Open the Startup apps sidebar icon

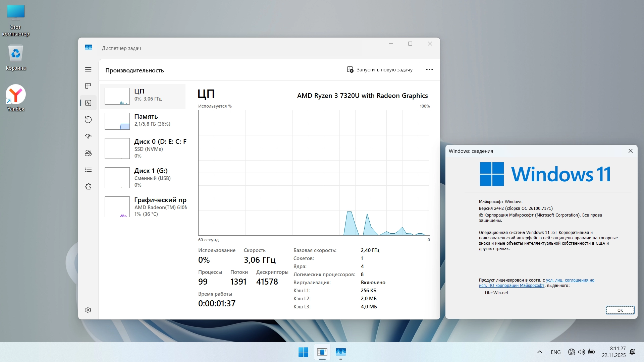(x=88, y=136)
